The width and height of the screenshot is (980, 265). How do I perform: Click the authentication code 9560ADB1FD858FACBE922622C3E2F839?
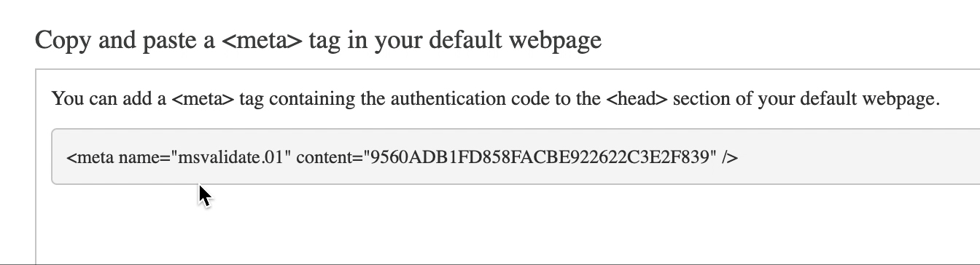click(541, 157)
